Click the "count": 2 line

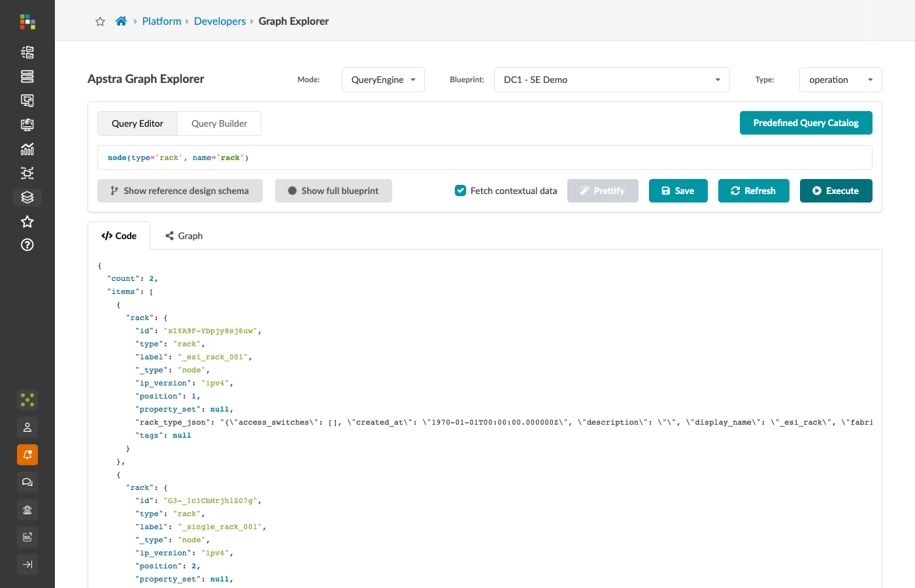click(x=133, y=278)
